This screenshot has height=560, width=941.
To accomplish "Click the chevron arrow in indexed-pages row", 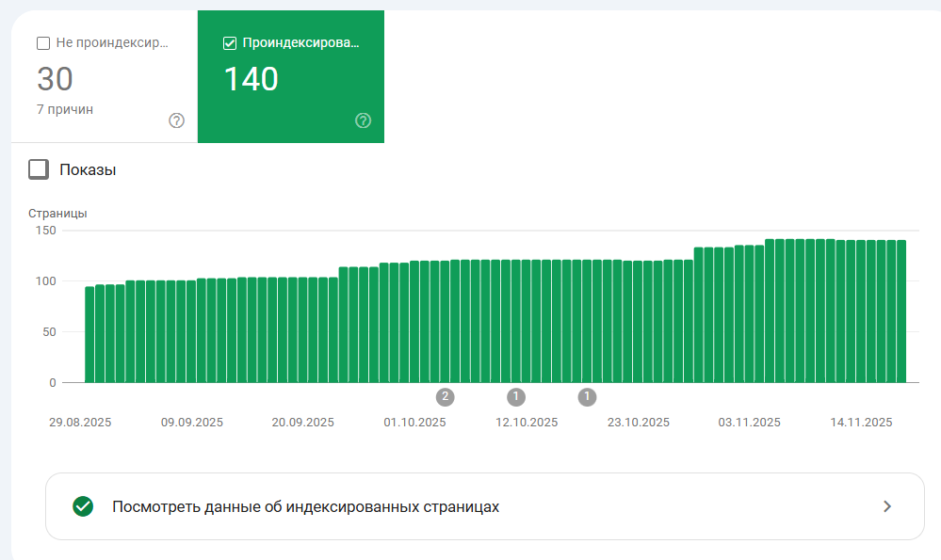I will 887,506.
